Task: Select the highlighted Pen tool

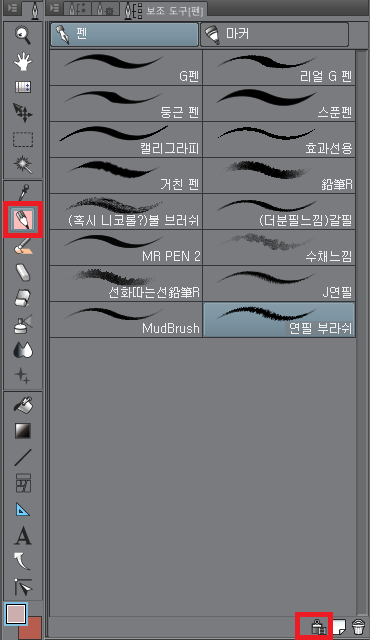Action: click(x=23, y=220)
